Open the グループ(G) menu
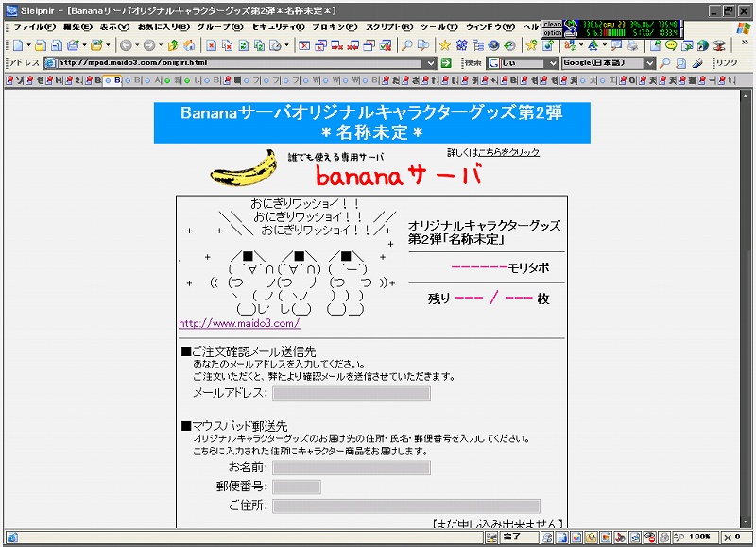The width and height of the screenshot is (756, 547). click(220, 27)
